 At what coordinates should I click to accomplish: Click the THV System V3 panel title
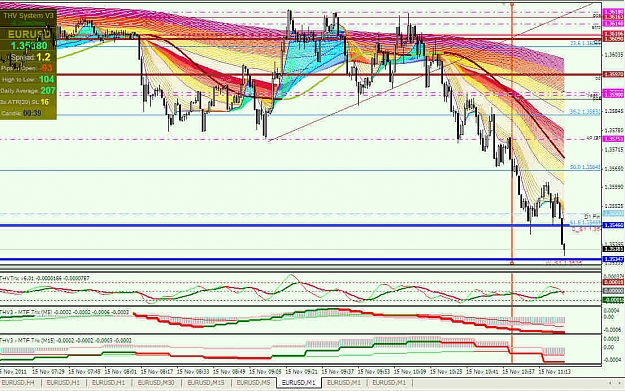click(x=28, y=16)
